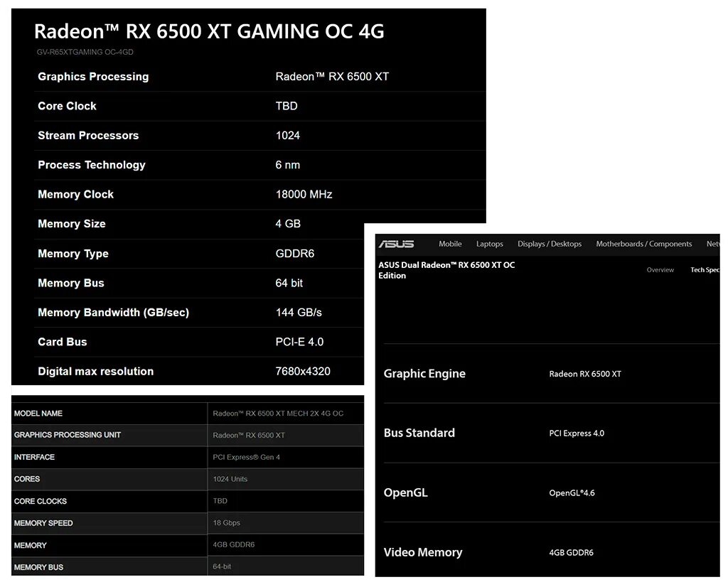Viewport: 728px width, 587px height.
Task: Select Video Memory value 4GB GDDR6
Action: pyautogui.click(x=571, y=553)
